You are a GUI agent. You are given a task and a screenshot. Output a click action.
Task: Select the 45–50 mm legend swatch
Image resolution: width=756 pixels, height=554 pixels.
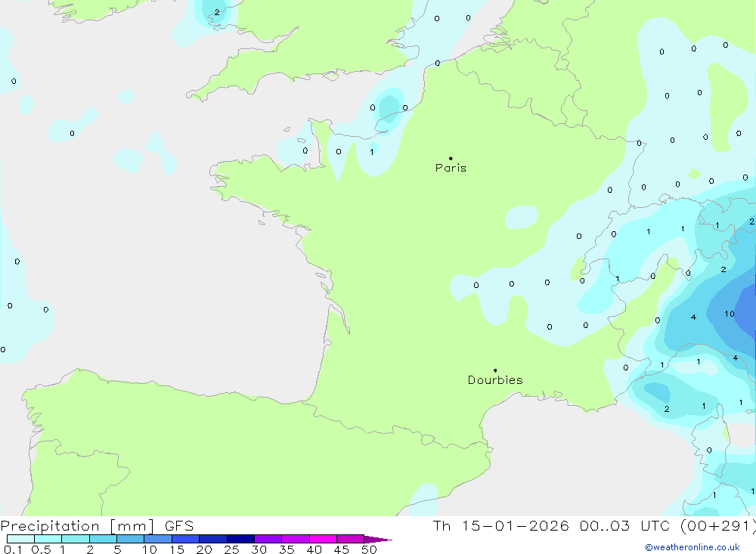coord(351,539)
